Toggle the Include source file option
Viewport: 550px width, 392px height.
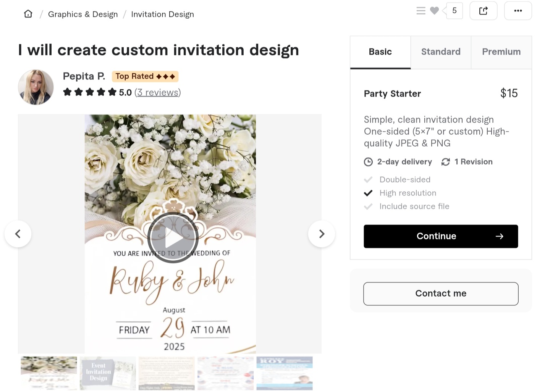click(x=368, y=206)
